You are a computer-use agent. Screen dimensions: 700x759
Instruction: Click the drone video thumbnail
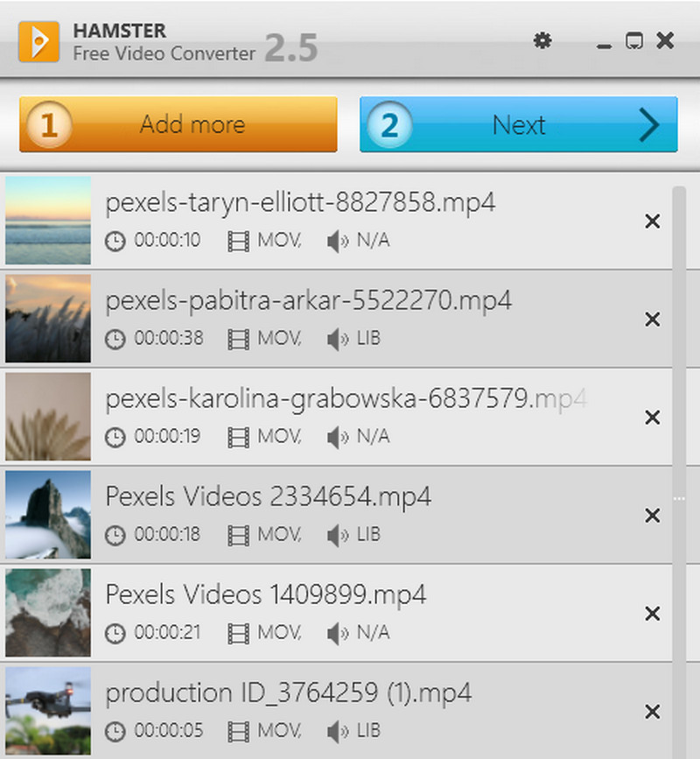point(48,711)
